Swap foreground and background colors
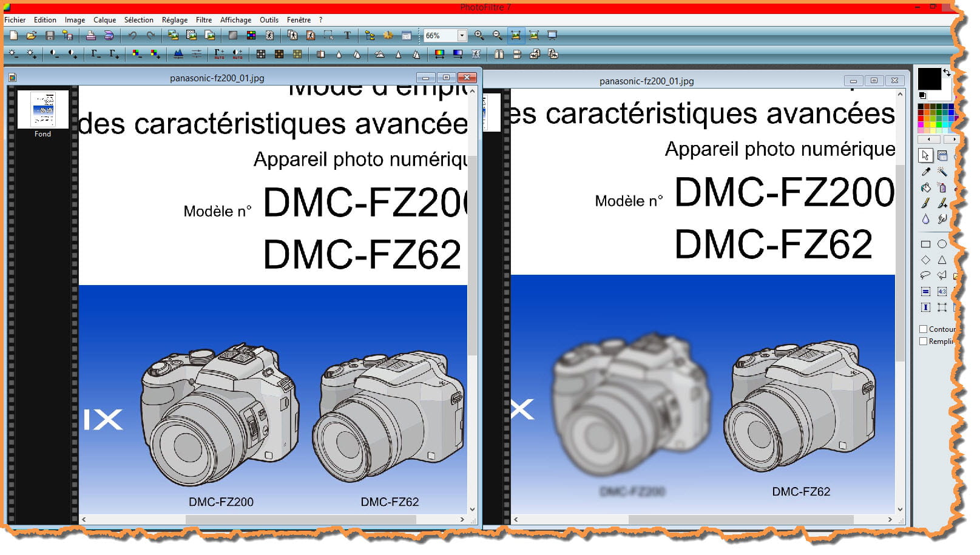980x555 pixels. [x=946, y=72]
